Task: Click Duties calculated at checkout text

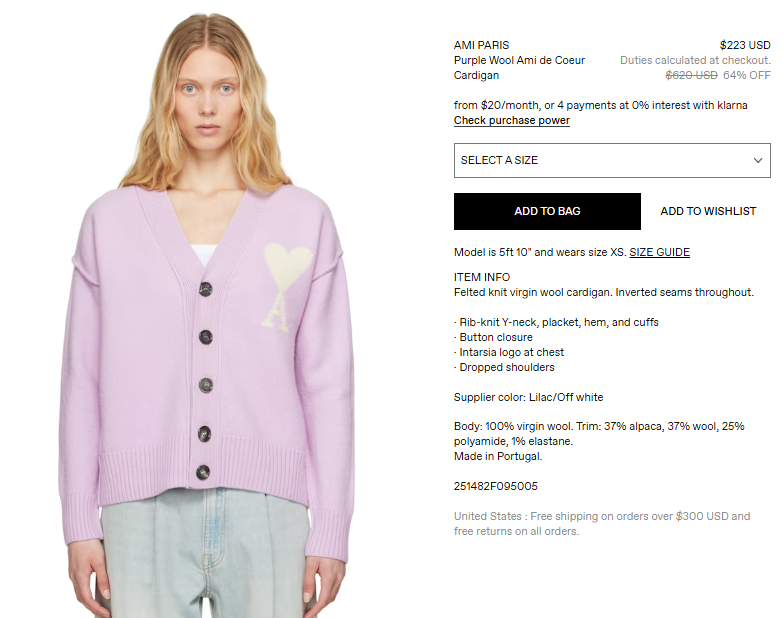Action: click(x=695, y=60)
